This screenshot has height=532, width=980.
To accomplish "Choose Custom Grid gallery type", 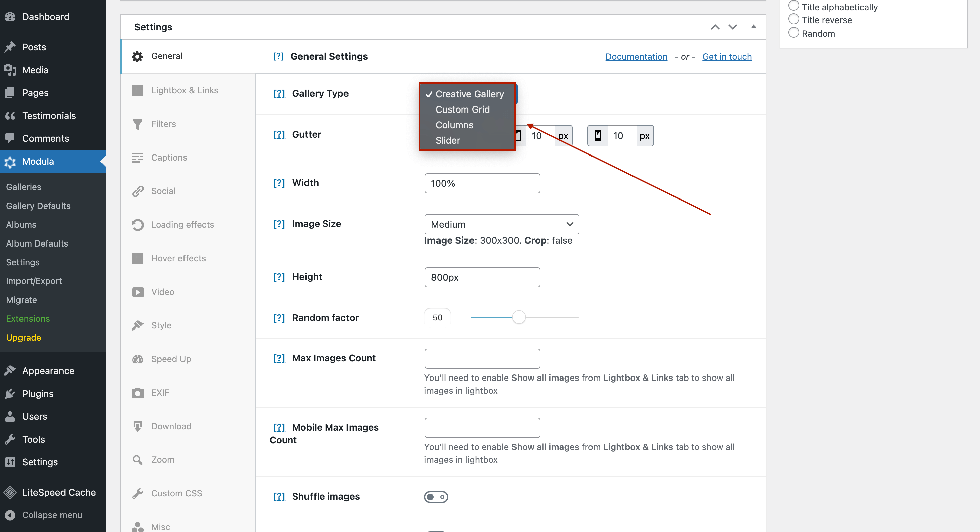I will tap(466, 109).
